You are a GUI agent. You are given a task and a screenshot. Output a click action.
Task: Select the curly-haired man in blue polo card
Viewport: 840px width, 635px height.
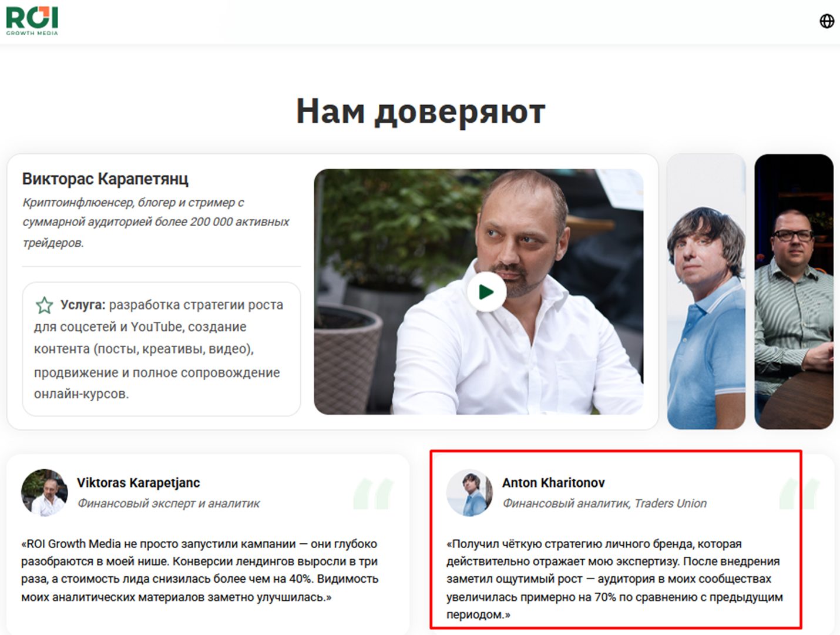(x=706, y=291)
